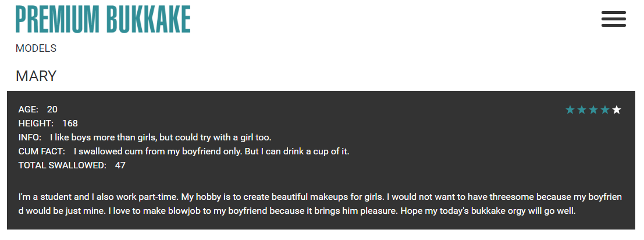Screen dimensions: 644x240
Task: Click the bio's second line of text
Action: tap(297, 211)
